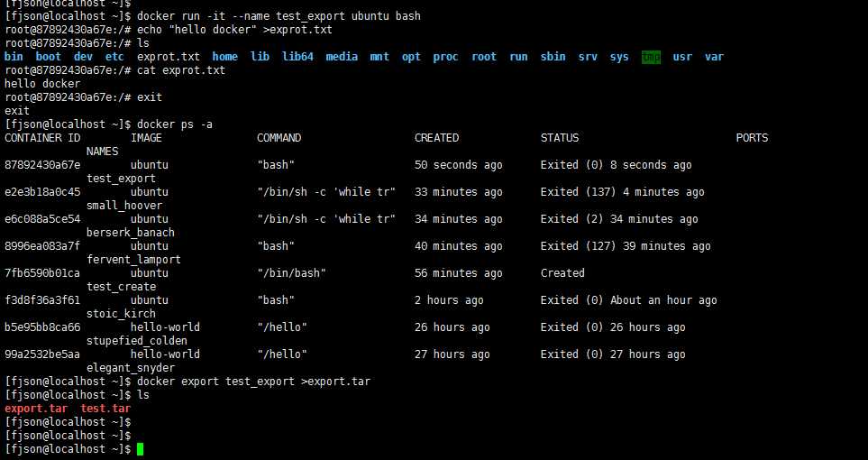Click container ID b5e95bb8ca66

point(42,327)
